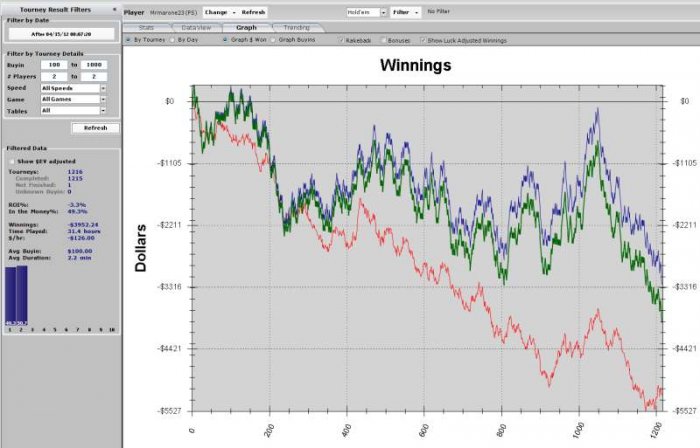Screen dimensions: 700x448
Task: Click the Avg Duration value 2.2 min
Action: (x=79, y=258)
